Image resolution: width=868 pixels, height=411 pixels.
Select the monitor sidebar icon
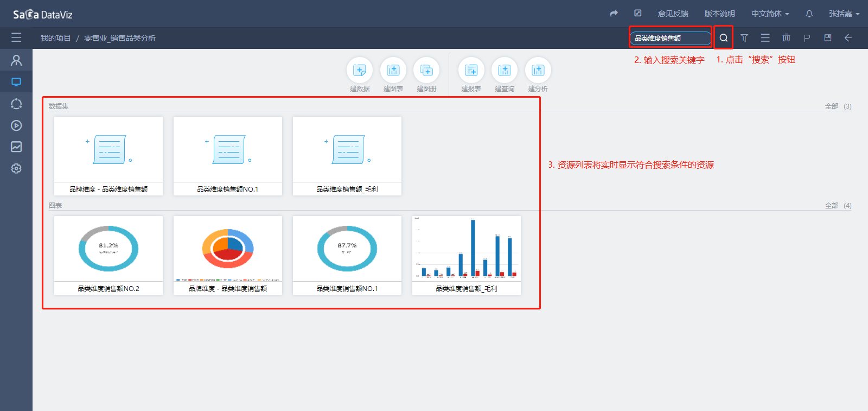(16, 82)
